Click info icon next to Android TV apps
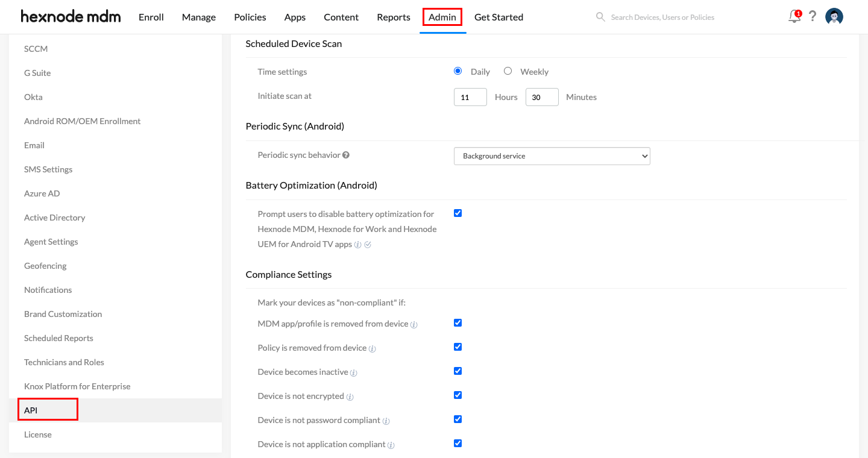Viewport: 868px width, 458px height. tap(357, 245)
